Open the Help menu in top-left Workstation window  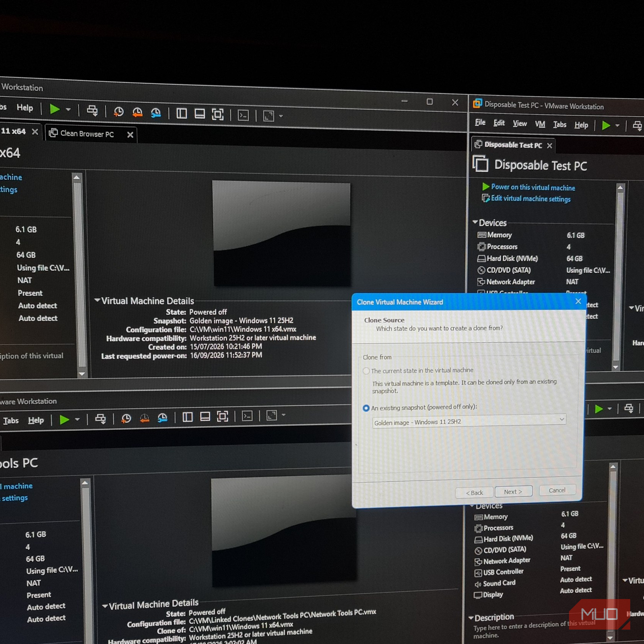click(25, 107)
